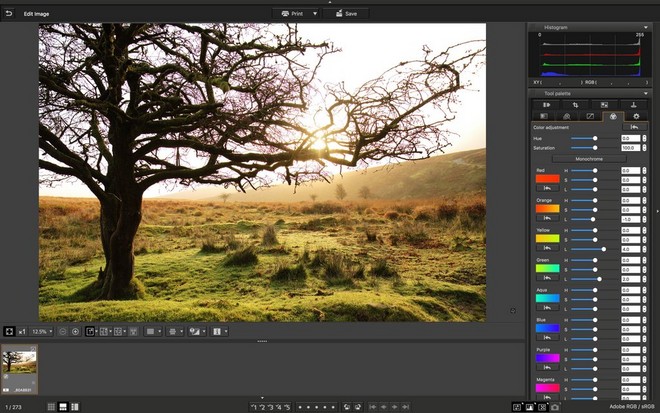660x413 pixels.
Task: Click the Blue color swatch
Action: tap(547, 328)
